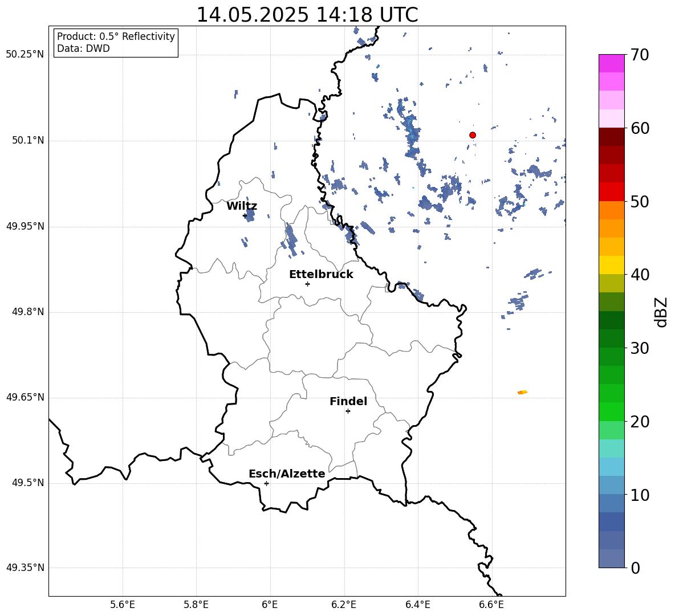Click the 49.35°N latitude label

(25, 568)
